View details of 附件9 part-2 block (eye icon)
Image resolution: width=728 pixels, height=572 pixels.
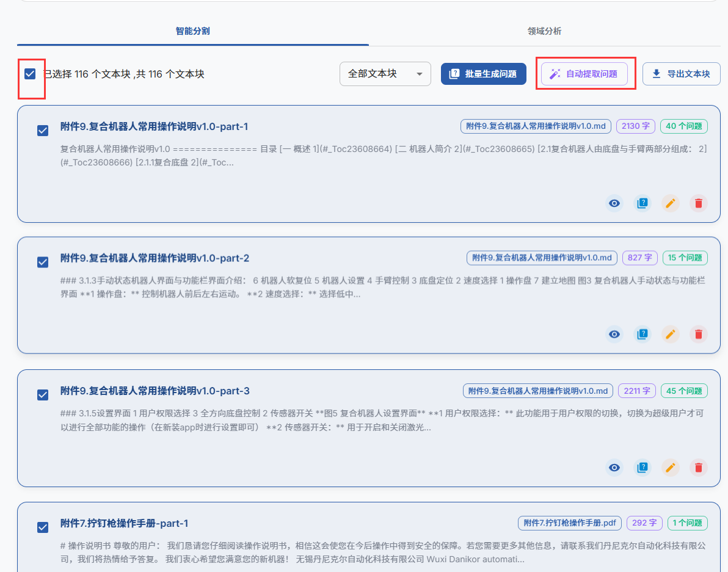614,334
